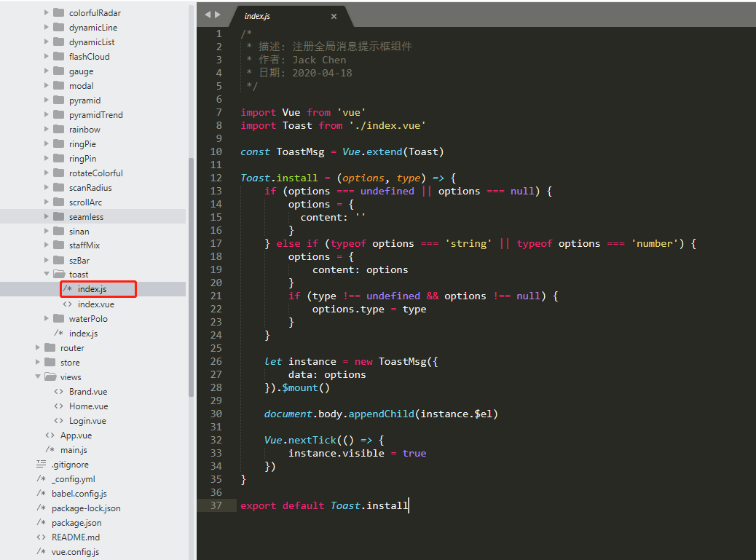
Task: Go to next tab with right arrow
Action: (218, 15)
